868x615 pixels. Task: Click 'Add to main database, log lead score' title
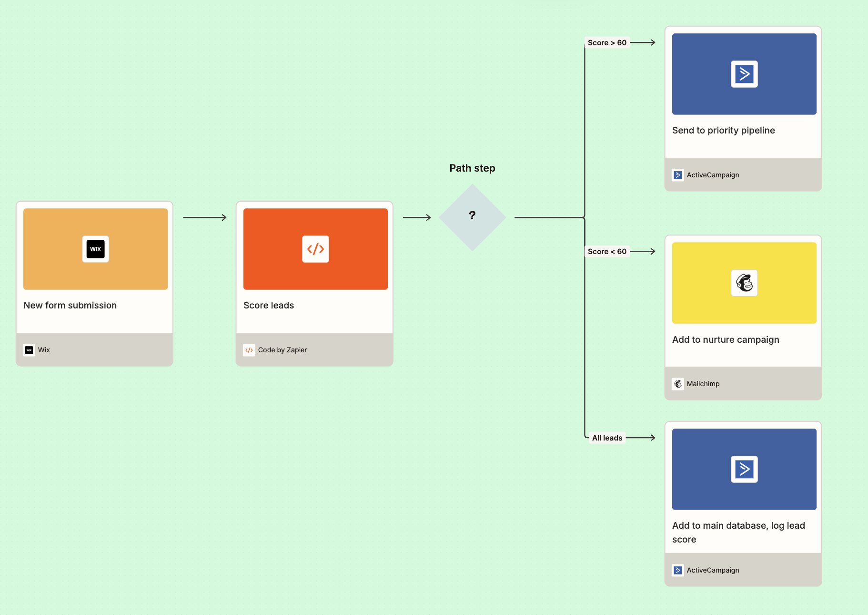[738, 533]
